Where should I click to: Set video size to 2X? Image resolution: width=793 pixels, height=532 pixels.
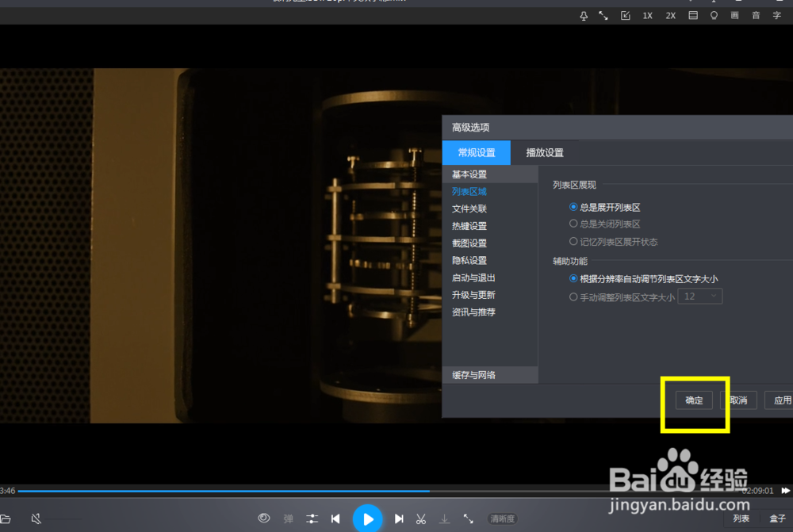pyautogui.click(x=670, y=16)
